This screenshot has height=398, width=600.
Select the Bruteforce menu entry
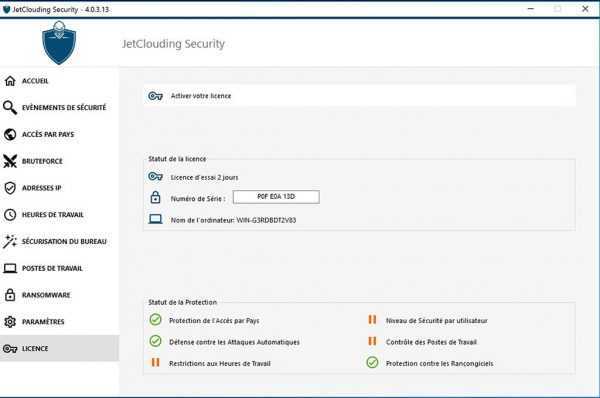click(59, 161)
